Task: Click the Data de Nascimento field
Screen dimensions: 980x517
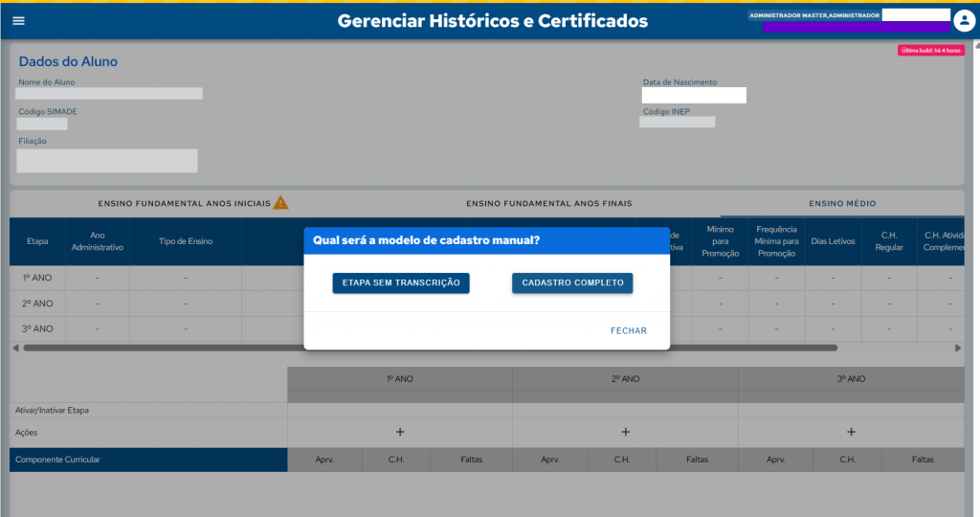Action: point(694,96)
